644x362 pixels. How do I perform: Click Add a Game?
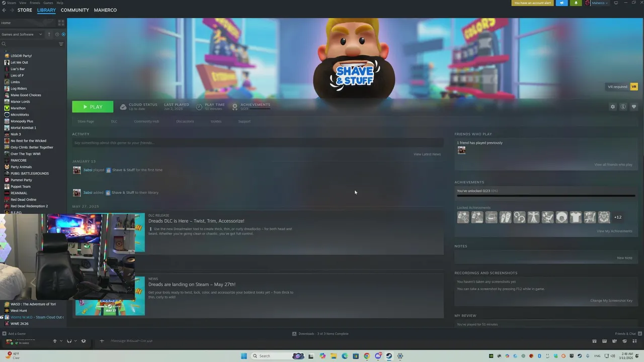click(x=14, y=334)
